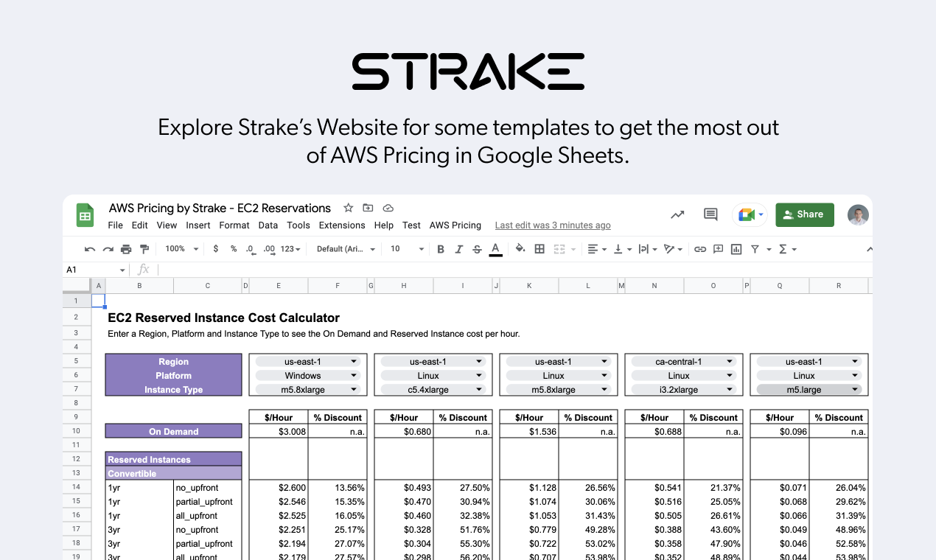Open the Windows platform dropdown
Image resolution: width=936 pixels, height=560 pixels.
[x=307, y=376]
